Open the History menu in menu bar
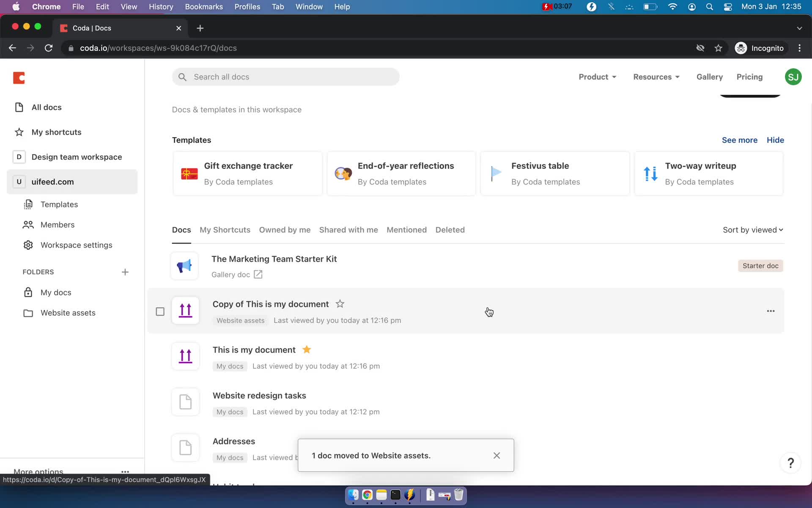812x508 pixels. pyautogui.click(x=161, y=7)
